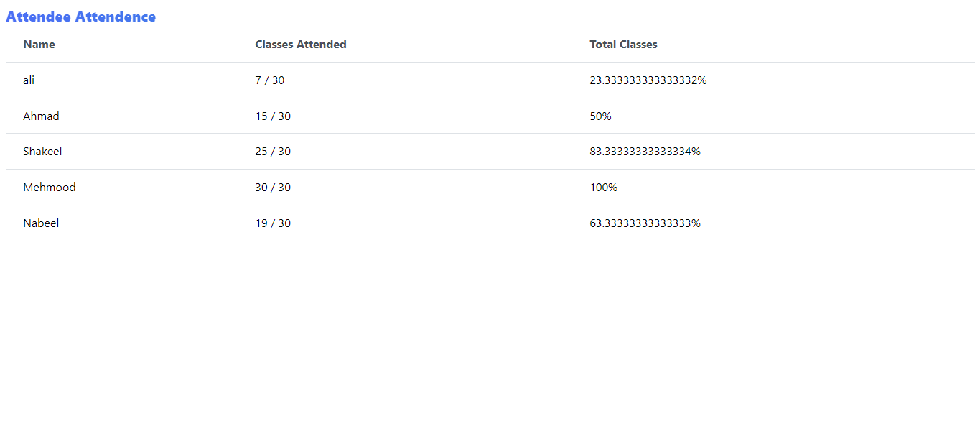Select Nabeel's 19 / 30 attendance value

point(273,223)
